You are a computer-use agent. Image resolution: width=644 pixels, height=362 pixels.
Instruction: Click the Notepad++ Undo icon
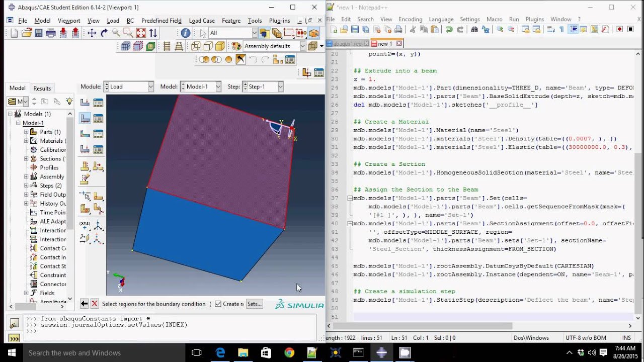449,30
